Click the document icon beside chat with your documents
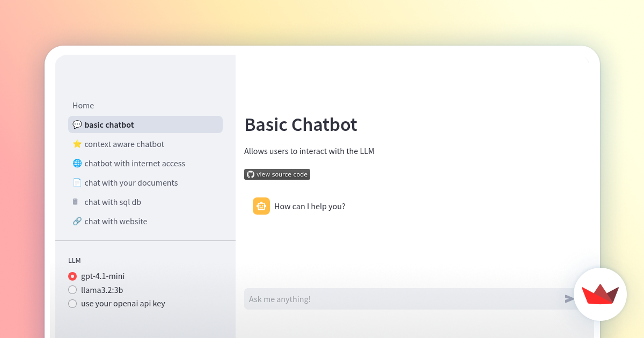 tap(77, 182)
